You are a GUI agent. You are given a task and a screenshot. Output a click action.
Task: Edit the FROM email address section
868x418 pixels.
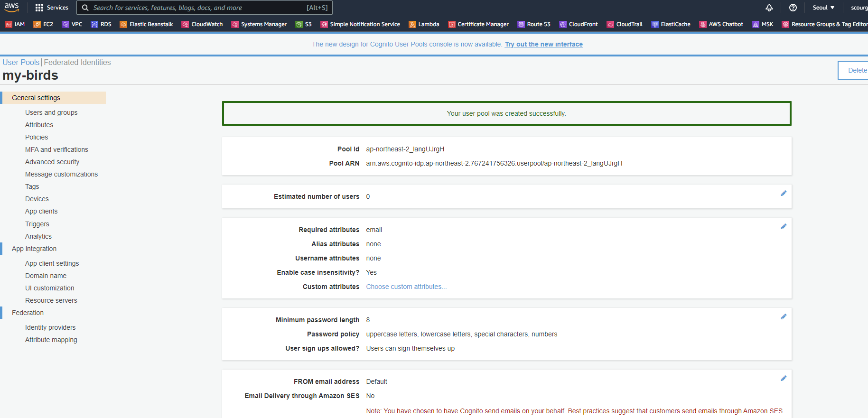[x=784, y=378]
